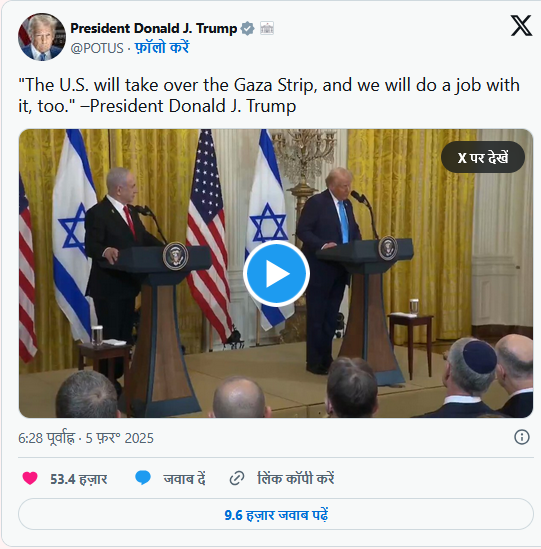Open the timestamp 6:28 पूर्वाह्न · 5 फ़र॰ 2025
The width and height of the screenshot is (541, 549).
click(86, 438)
